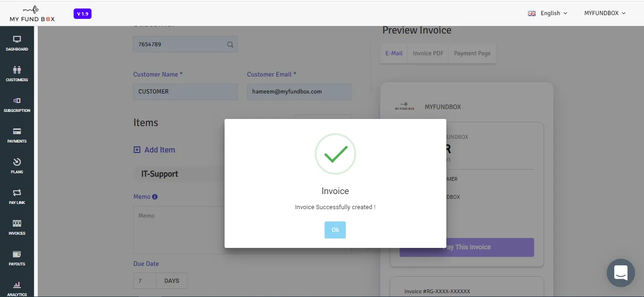Open the Pay Link arrows icon

[x=17, y=193]
